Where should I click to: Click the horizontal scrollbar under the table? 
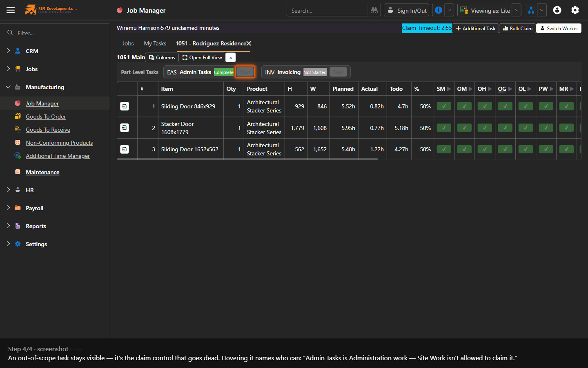[x=247, y=159]
